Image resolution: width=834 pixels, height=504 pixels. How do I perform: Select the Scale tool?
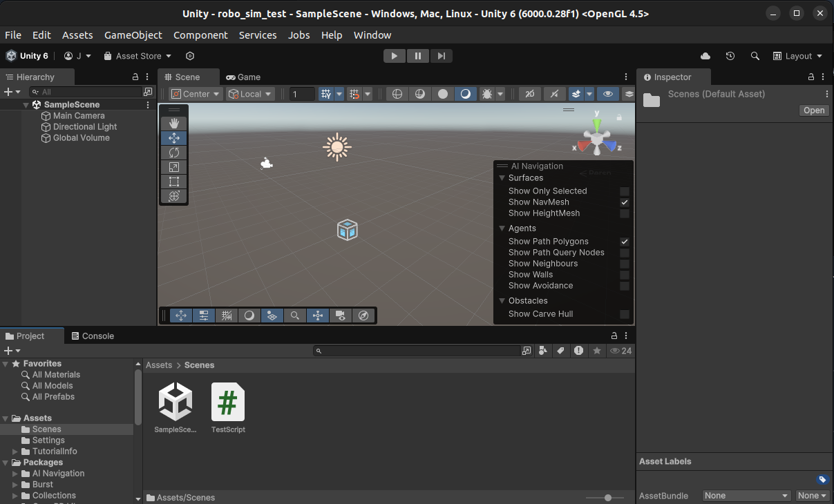click(174, 167)
